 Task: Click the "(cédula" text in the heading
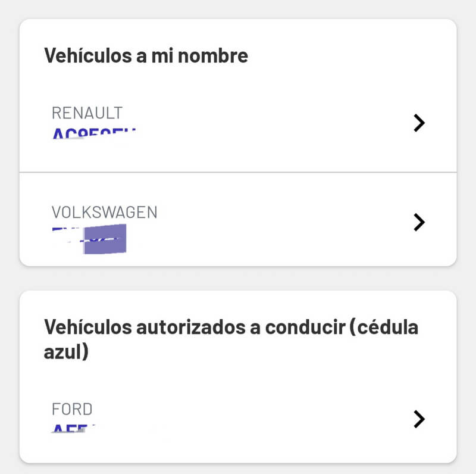[384, 327]
